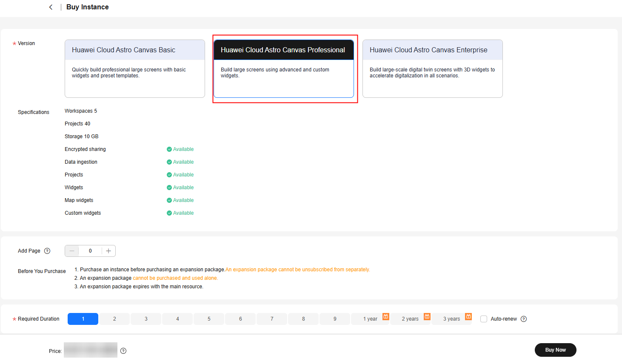Viewport: 622px width, 364px height.
Task: Click the gift icon on 2 years
Action: [x=427, y=316]
